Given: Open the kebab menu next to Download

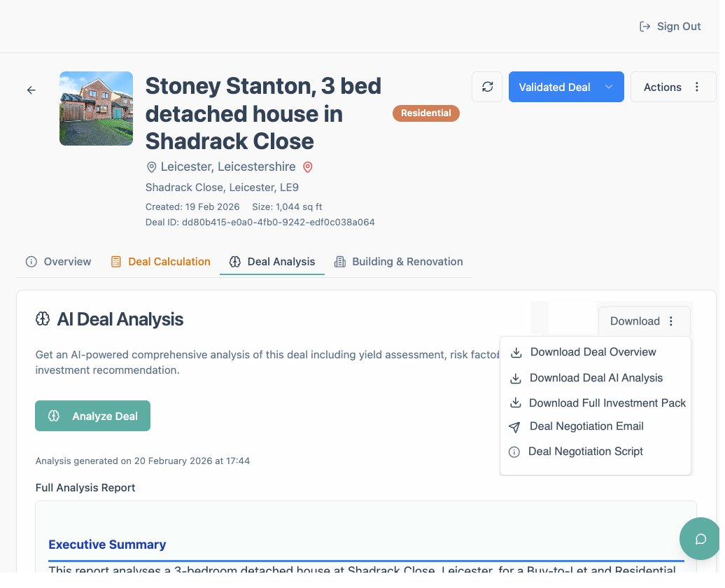Looking at the screenshot, I should [670, 321].
